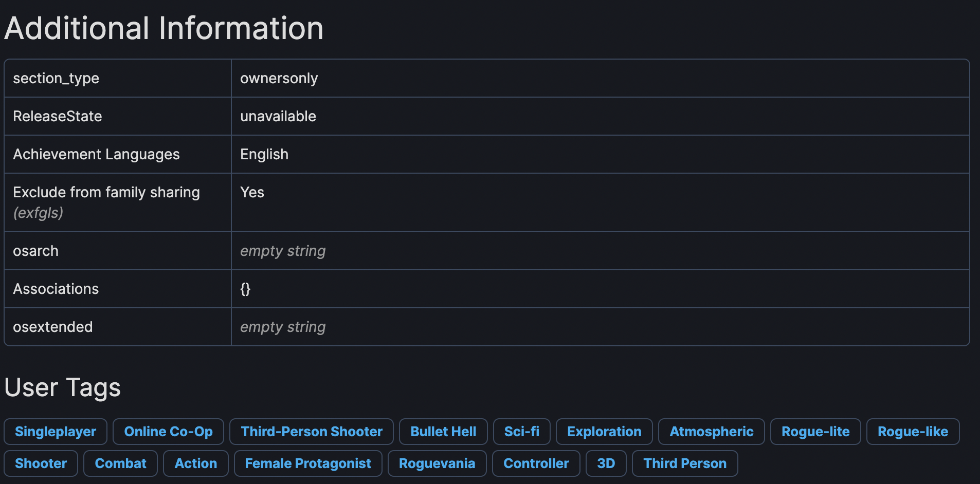The image size is (980, 484).
Task: Click the Exclude from family sharing row
Action: (x=106, y=193)
